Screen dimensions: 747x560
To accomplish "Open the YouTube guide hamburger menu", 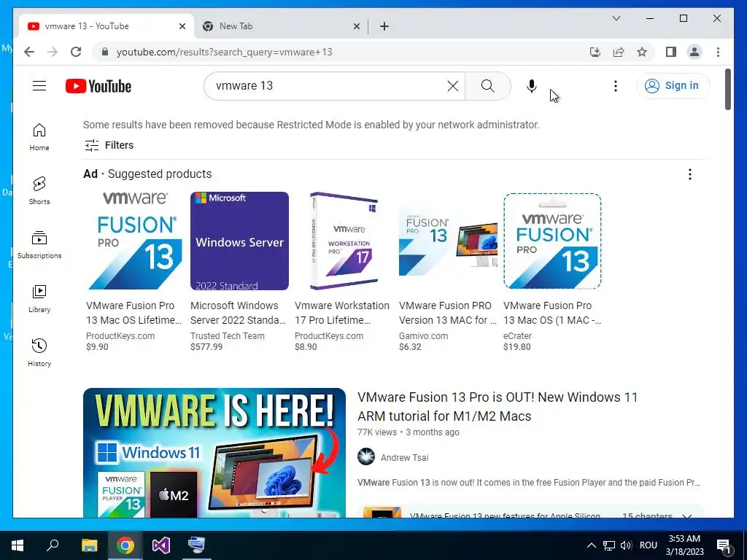I will [39, 86].
